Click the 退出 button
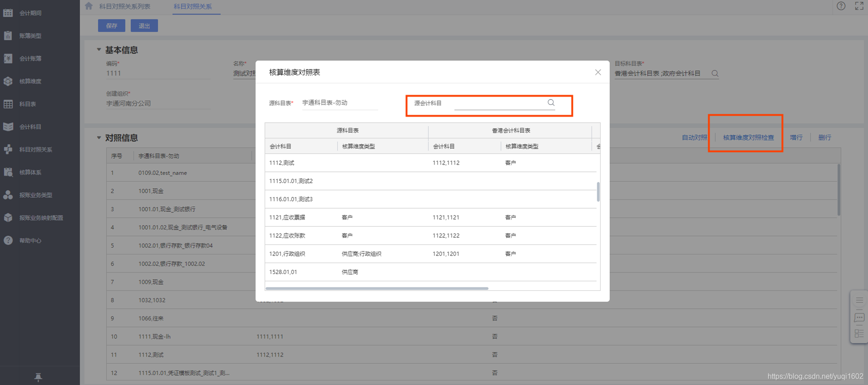The height and width of the screenshot is (385, 868). (x=144, y=25)
